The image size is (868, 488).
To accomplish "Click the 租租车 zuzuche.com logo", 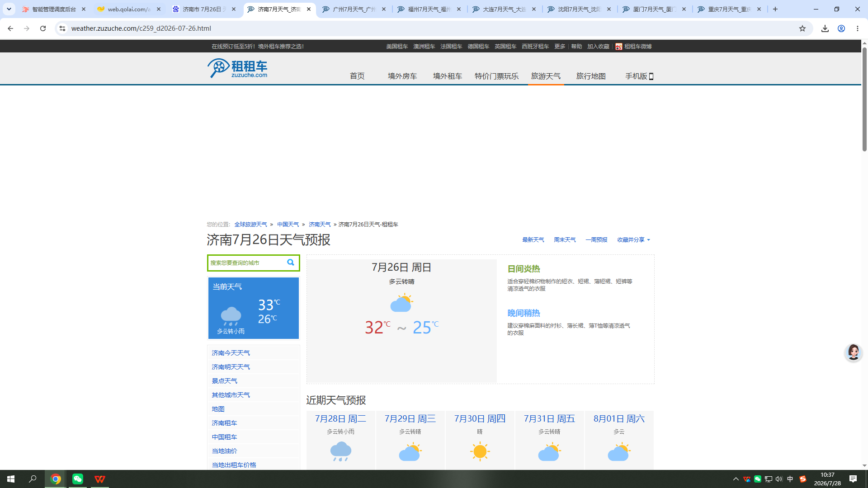I will [238, 69].
